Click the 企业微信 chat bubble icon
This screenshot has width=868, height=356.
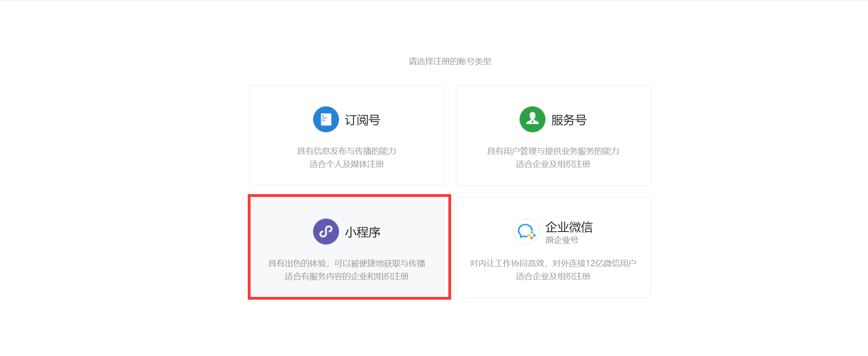pyautogui.click(x=526, y=232)
